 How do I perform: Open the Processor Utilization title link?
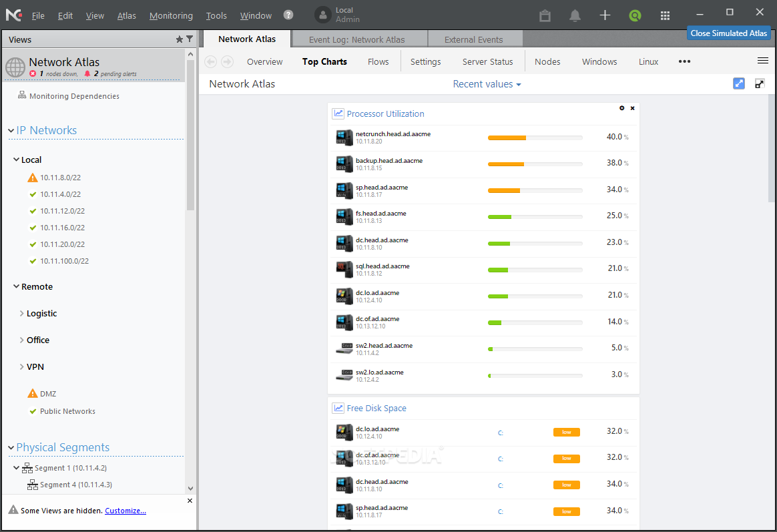point(386,114)
